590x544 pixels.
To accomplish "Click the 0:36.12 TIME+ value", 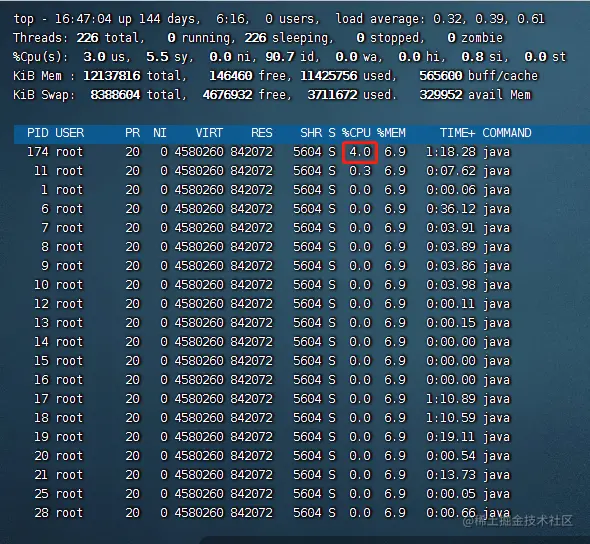I will pyautogui.click(x=451, y=209).
